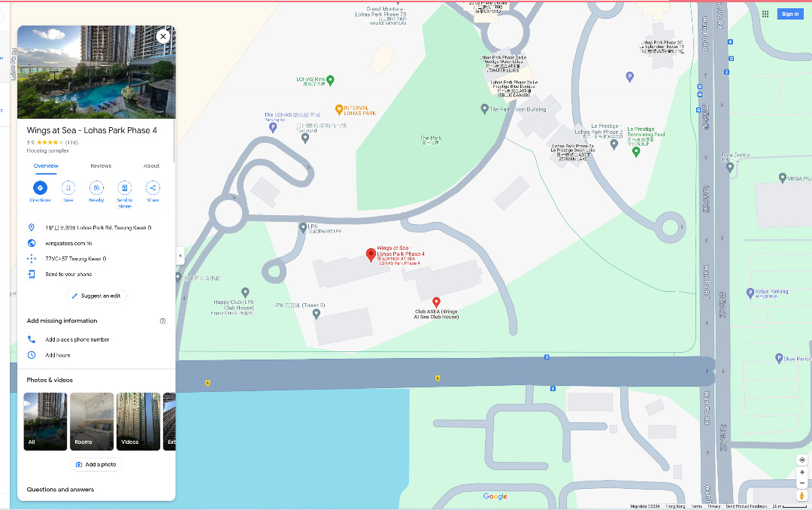Click the Pegman Street View icon
Screen dimensions: 812x510
pyautogui.click(x=802, y=496)
